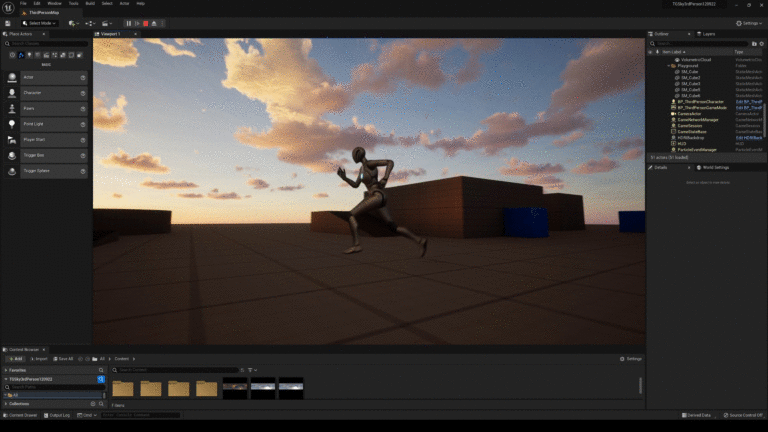Click the eject from player icon
Screen dimensions: 768x432
click(154, 23)
